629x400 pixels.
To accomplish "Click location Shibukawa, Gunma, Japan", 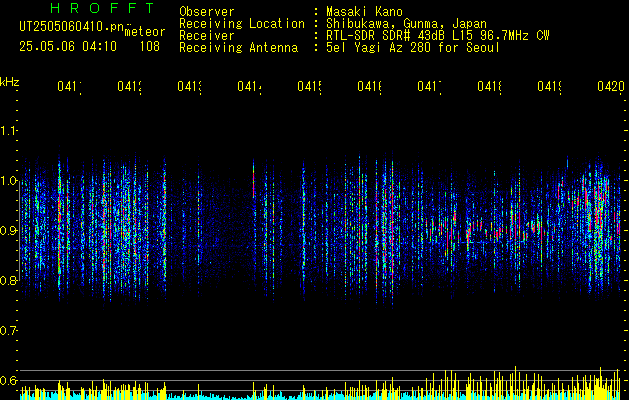I will pyautogui.click(x=406, y=24).
